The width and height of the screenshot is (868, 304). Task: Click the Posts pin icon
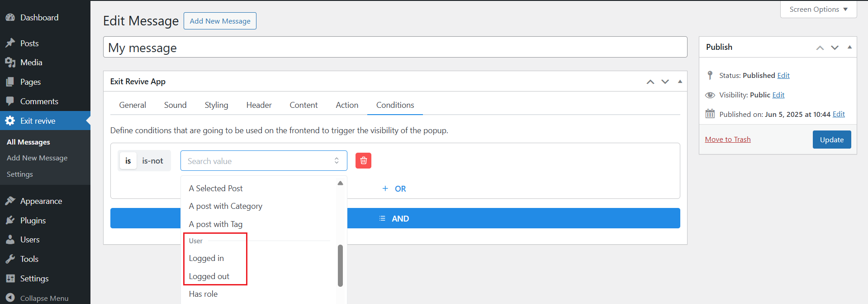click(10, 43)
